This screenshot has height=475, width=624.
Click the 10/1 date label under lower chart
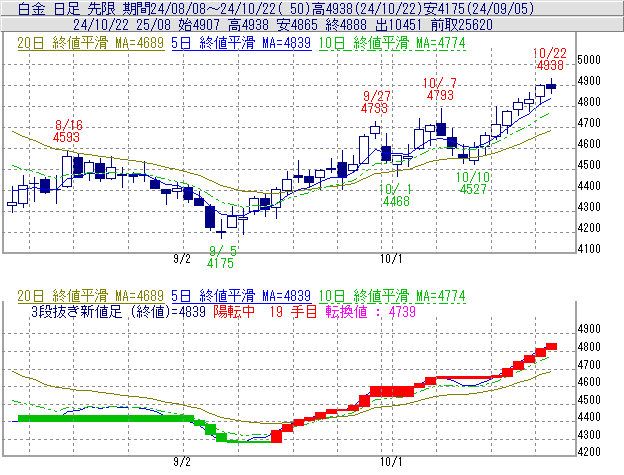391,462
